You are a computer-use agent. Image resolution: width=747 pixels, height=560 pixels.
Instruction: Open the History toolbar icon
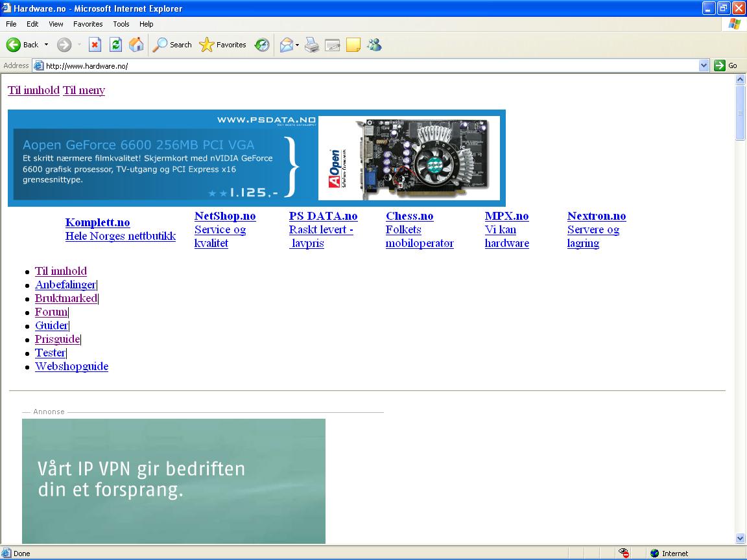coord(262,45)
